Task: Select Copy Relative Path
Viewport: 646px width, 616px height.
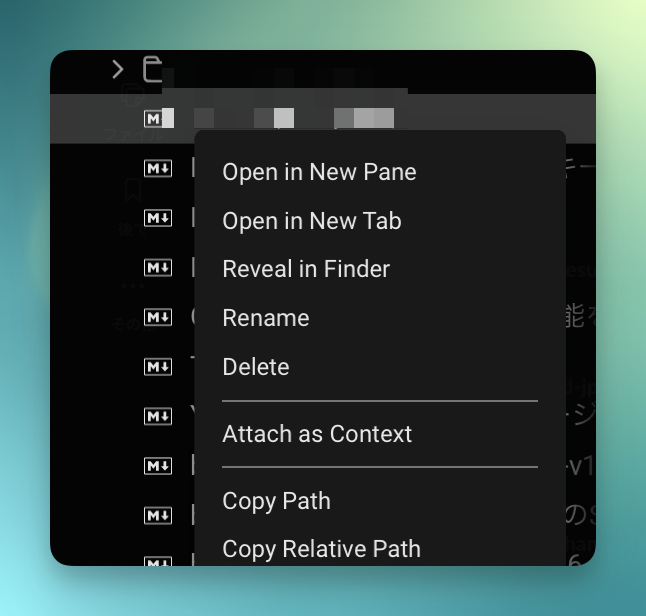Action: [321, 549]
